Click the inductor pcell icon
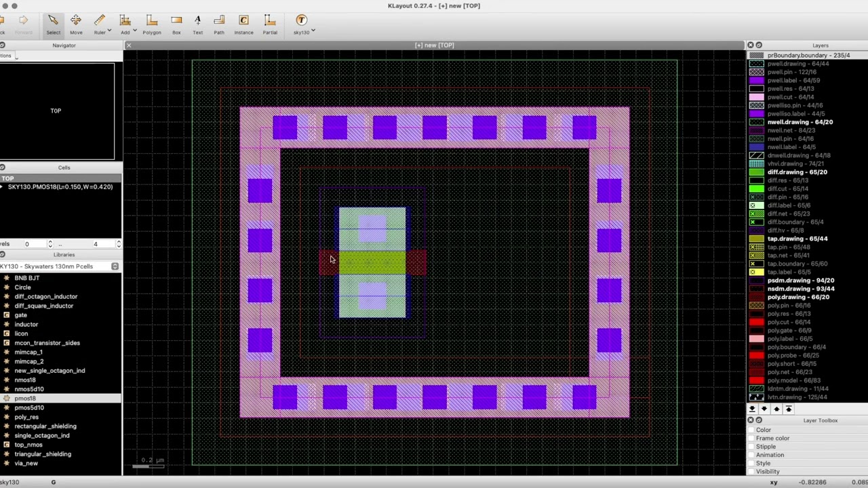Image resolution: width=868 pixels, height=488 pixels. tap(6, 324)
